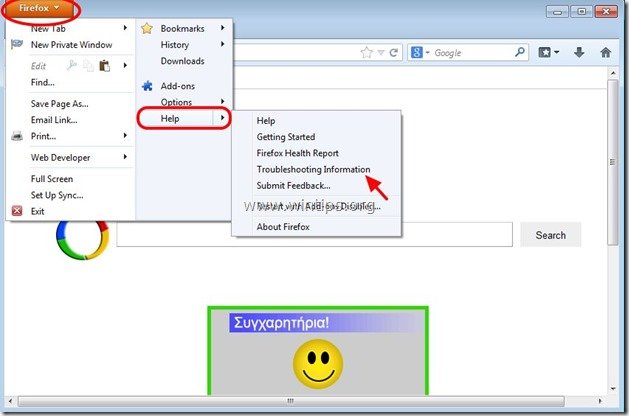Expand the bookmarks toolbar button dropdown arrow
629x416 pixels.
[x=556, y=52]
